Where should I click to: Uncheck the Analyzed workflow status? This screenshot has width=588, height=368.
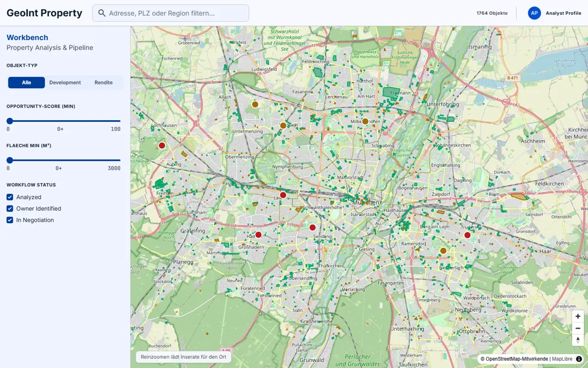[x=10, y=197]
